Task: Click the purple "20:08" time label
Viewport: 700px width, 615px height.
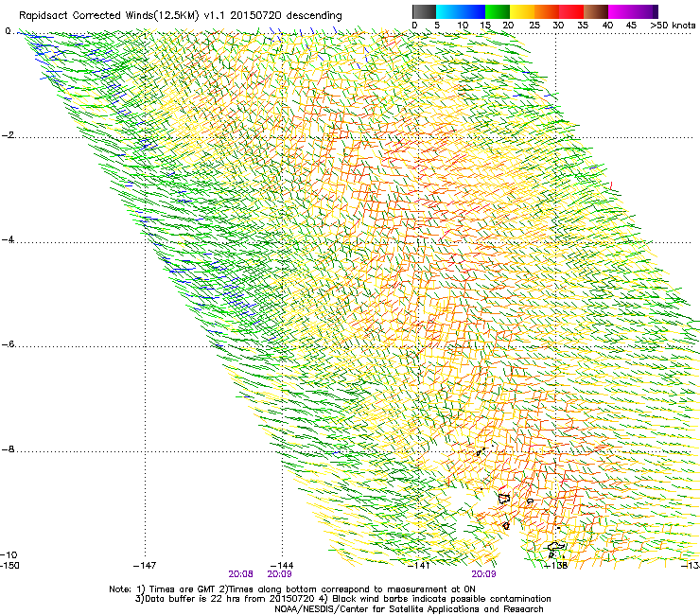Action: 240,574
